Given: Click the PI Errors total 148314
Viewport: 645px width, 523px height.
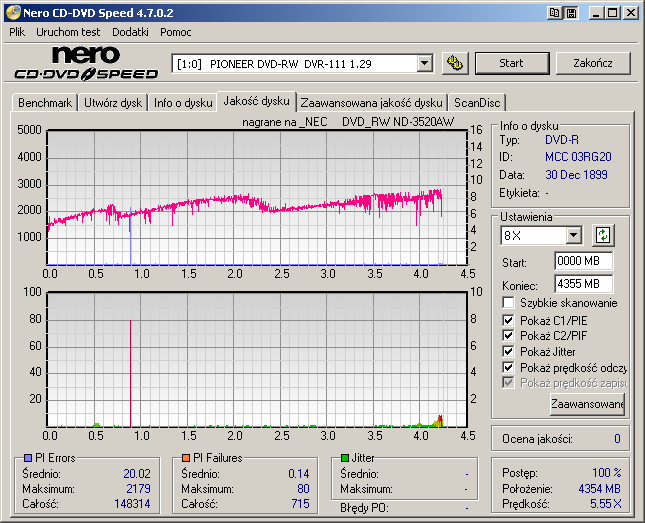Looking at the screenshot, I should point(132,504).
